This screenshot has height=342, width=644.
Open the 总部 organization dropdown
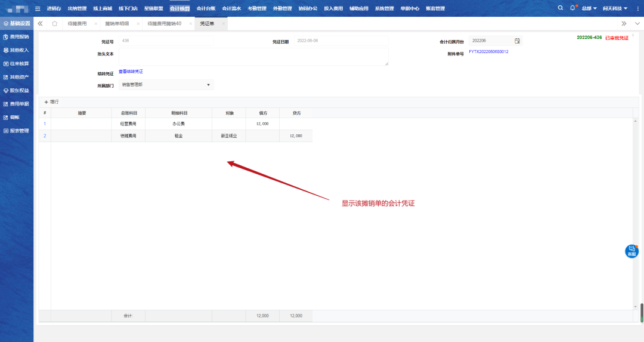pos(589,8)
